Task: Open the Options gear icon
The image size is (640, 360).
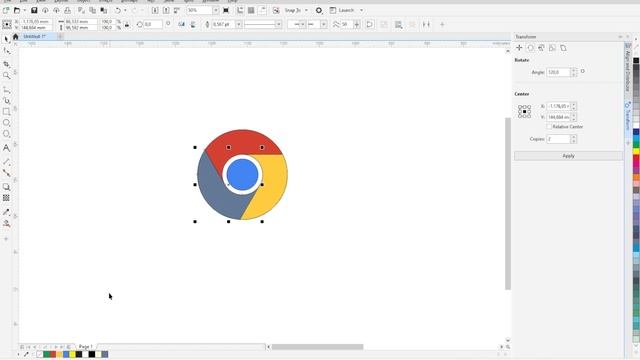Action: [319, 10]
